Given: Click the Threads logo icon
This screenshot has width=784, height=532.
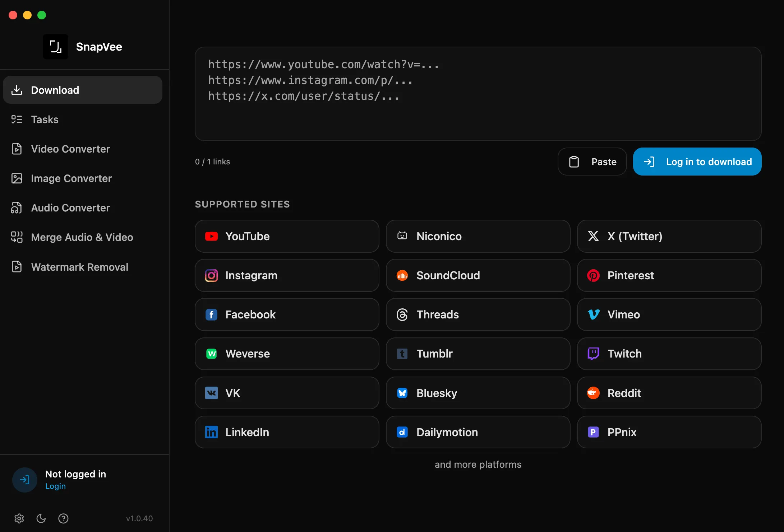Looking at the screenshot, I should click(402, 314).
